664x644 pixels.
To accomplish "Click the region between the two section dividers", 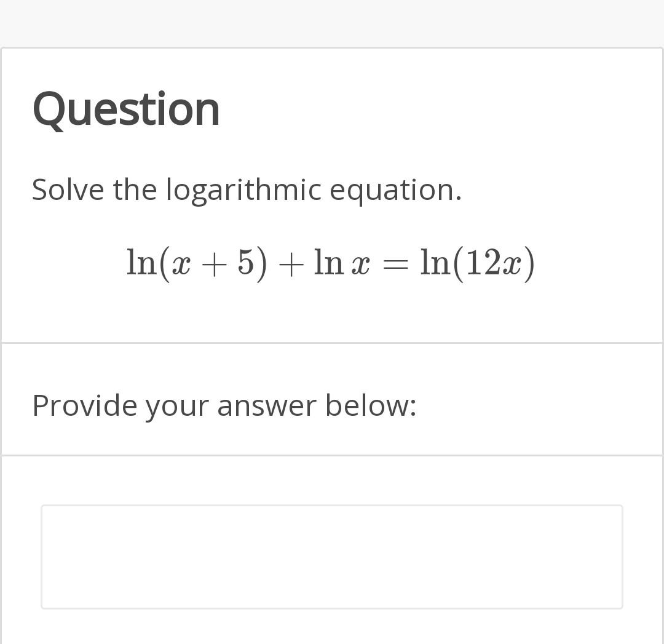I will (x=332, y=399).
